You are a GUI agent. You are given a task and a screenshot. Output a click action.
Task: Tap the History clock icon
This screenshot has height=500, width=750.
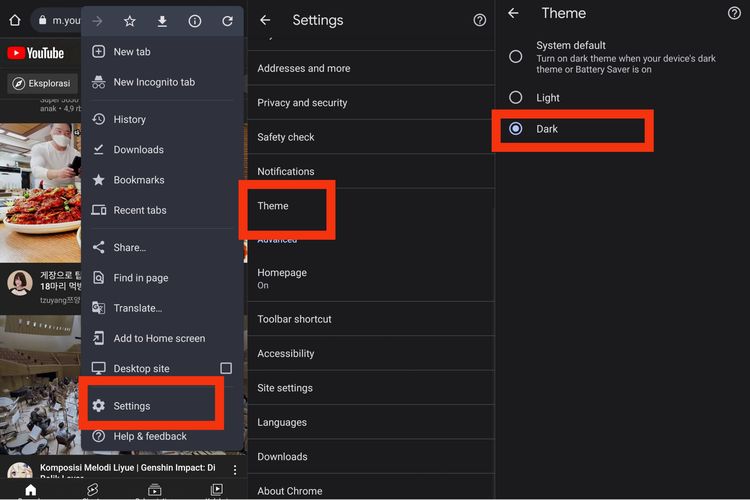(x=99, y=119)
